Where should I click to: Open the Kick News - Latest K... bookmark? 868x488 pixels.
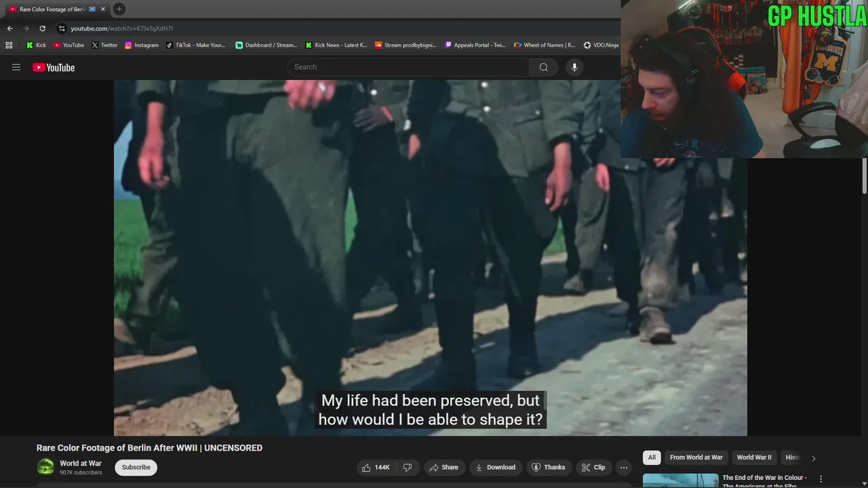point(336,45)
